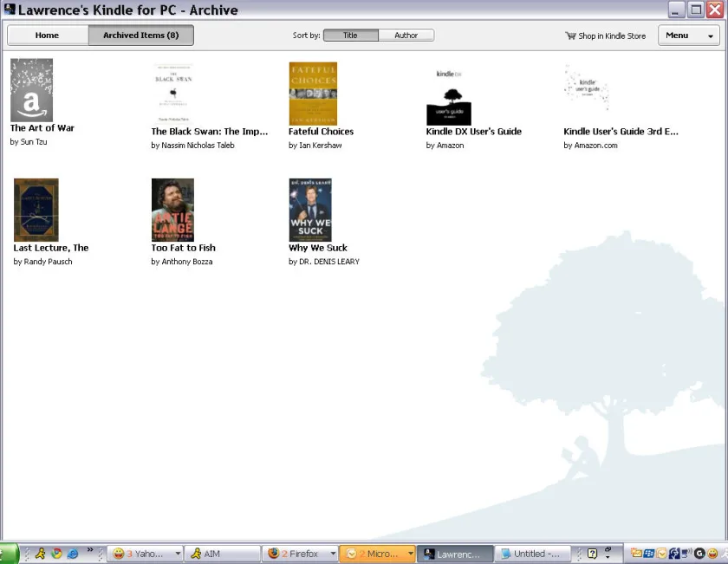
Task: Click the shopping cart icon
Action: pos(570,36)
